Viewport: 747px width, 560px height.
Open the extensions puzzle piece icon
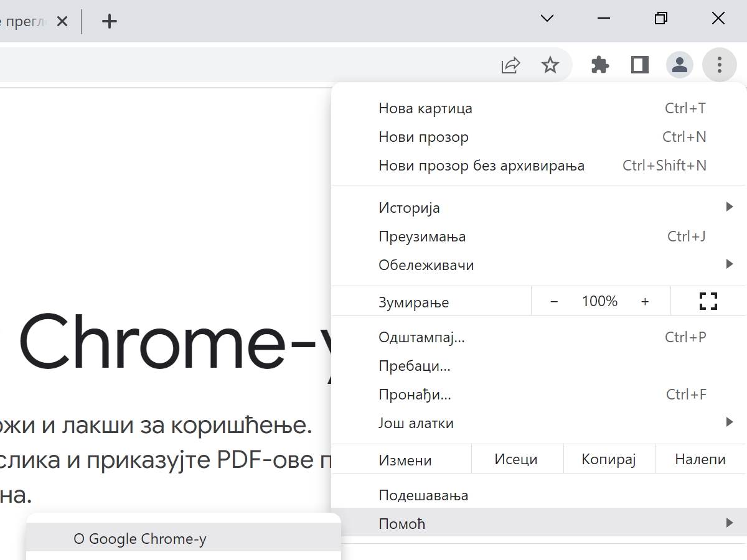[x=599, y=65]
